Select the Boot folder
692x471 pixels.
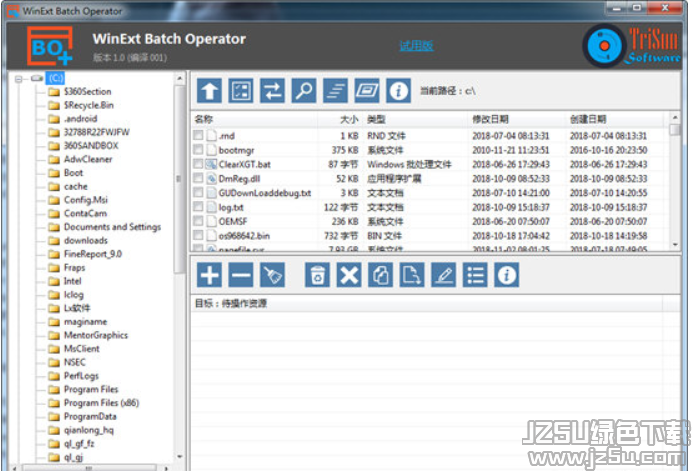coord(73,173)
